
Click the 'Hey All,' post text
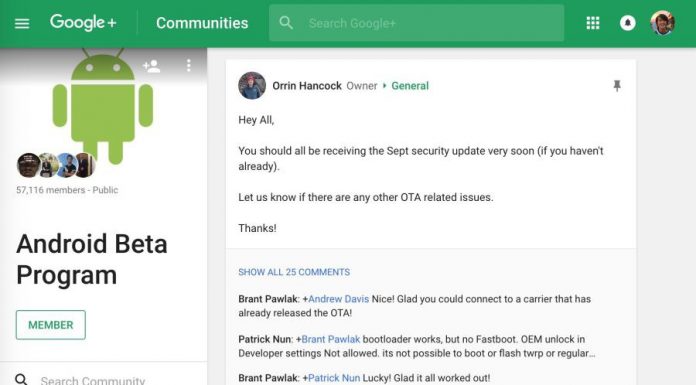pyautogui.click(x=256, y=120)
